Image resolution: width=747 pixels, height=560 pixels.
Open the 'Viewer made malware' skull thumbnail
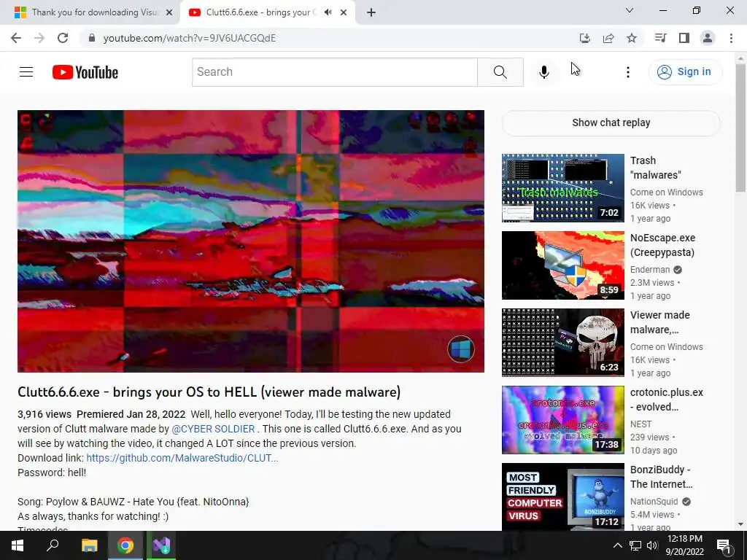tap(562, 343)
